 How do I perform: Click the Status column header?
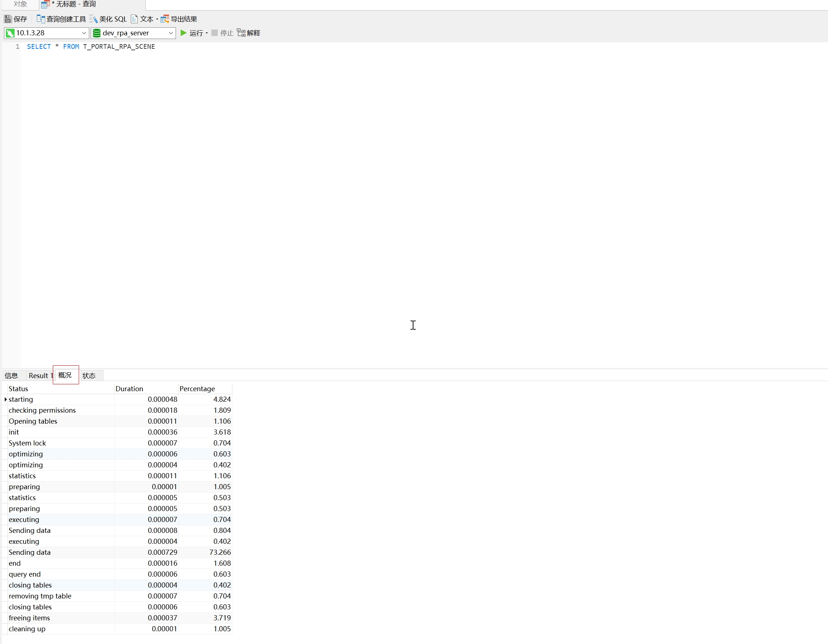61,389
